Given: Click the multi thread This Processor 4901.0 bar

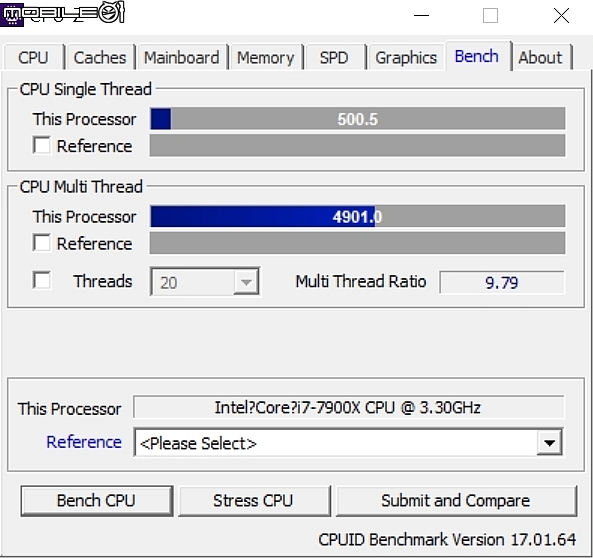Looking at the screenshot, I should 358,216.
